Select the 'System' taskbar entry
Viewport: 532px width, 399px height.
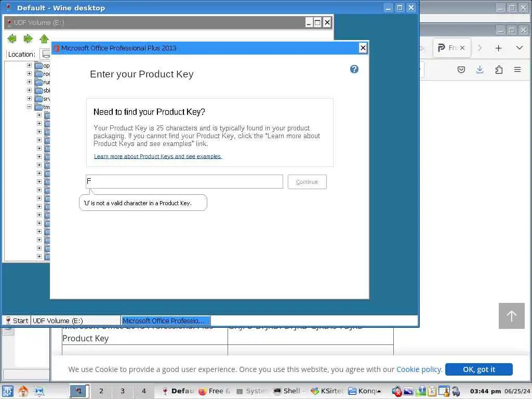pos(251,391)
